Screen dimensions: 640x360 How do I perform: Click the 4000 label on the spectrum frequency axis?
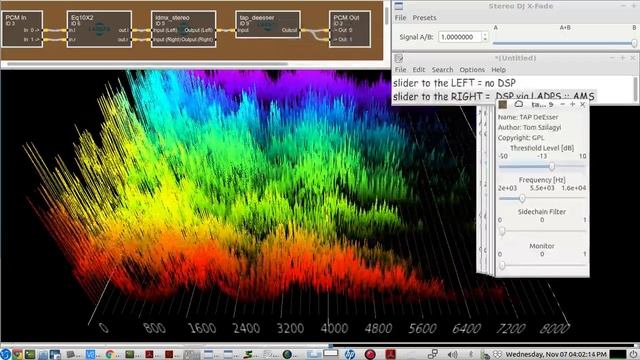(334, 328)
